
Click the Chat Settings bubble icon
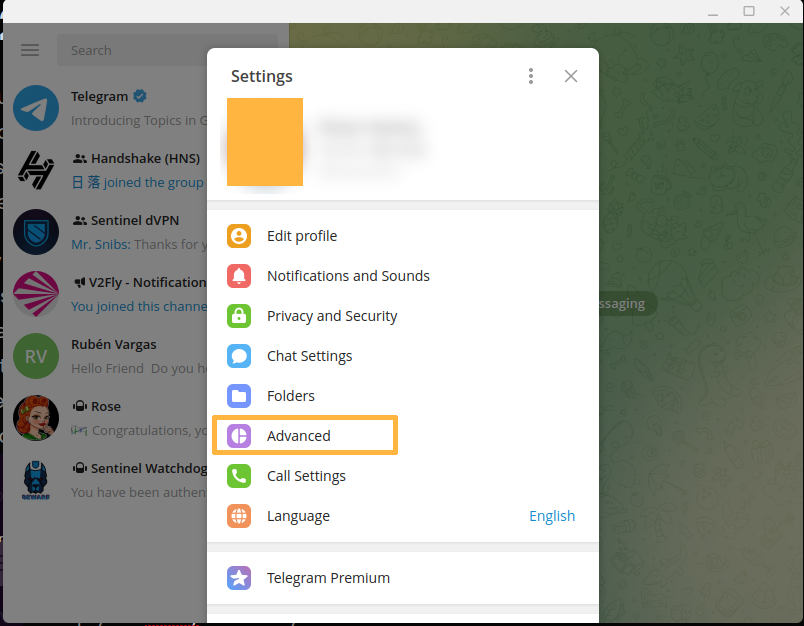[x=239, y=356]
